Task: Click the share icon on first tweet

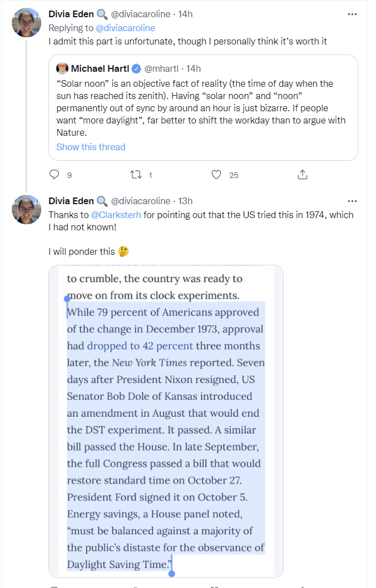Action: (303, 175)
